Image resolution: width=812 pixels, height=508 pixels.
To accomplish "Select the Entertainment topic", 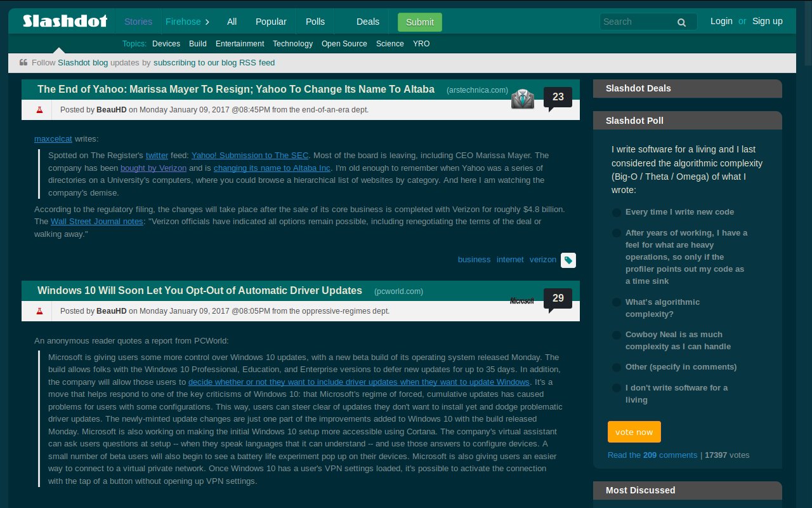I will [240, 44].
